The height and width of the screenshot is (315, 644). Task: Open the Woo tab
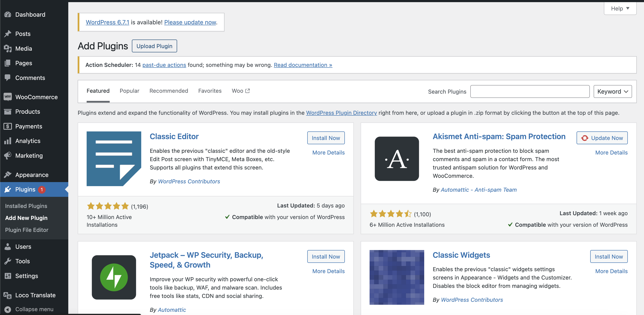240,91
